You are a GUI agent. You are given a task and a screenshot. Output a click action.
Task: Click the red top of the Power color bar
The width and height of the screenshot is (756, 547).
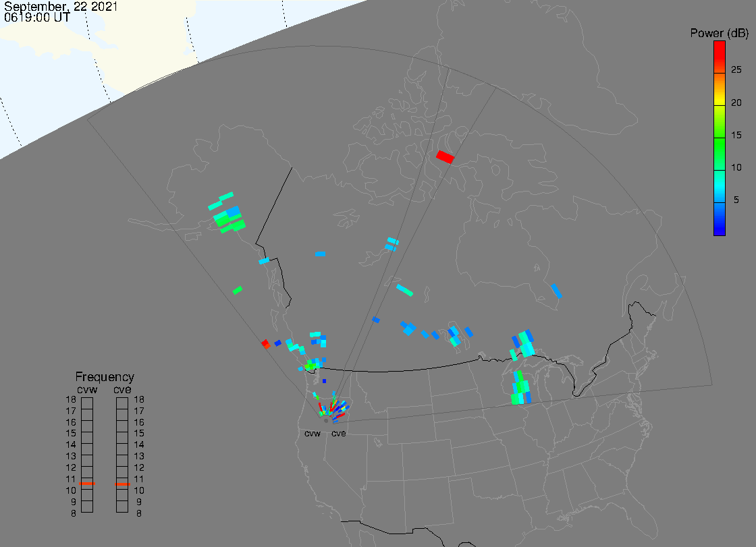click(x=720, y=51)
